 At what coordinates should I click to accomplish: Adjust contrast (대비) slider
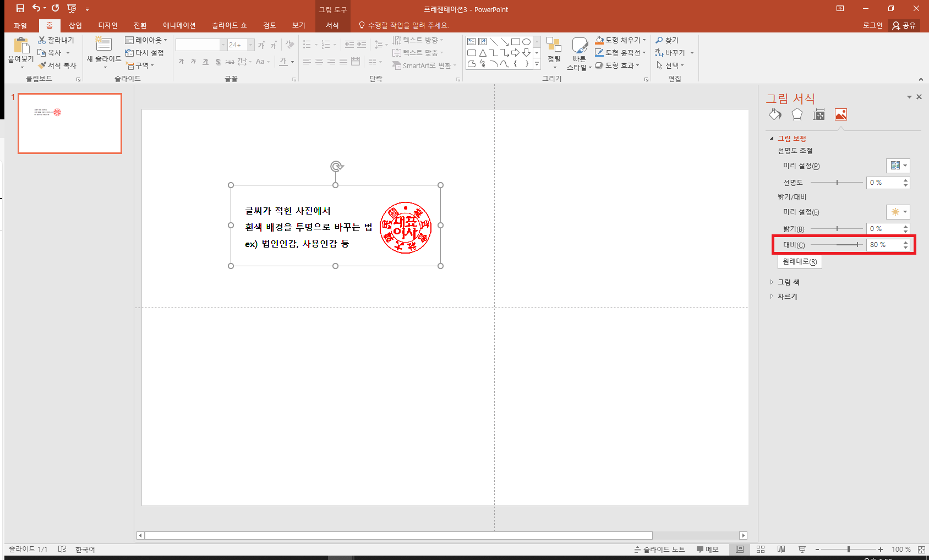coord(837,245)
